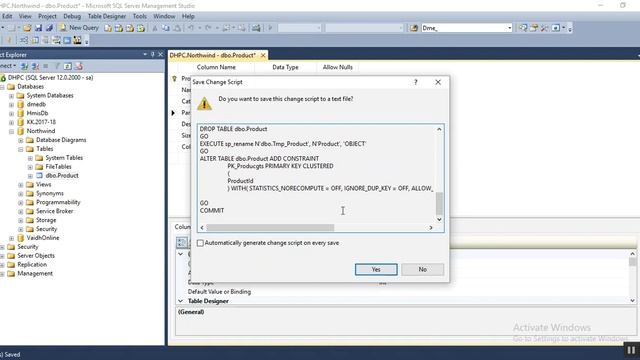The height and width of the screenshot is (360, 640).
Task: Click script box scroll left arrow
Action: (202, 228)
